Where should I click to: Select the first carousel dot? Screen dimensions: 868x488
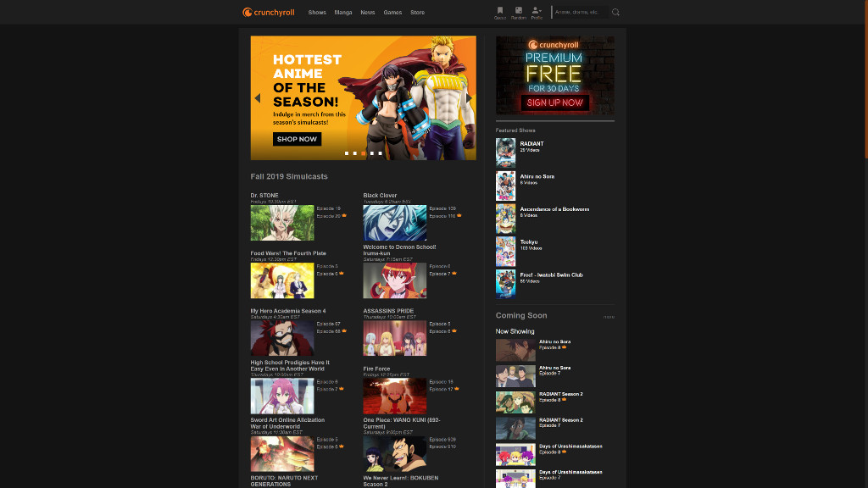pyautogui.click(x=347, y=153)
